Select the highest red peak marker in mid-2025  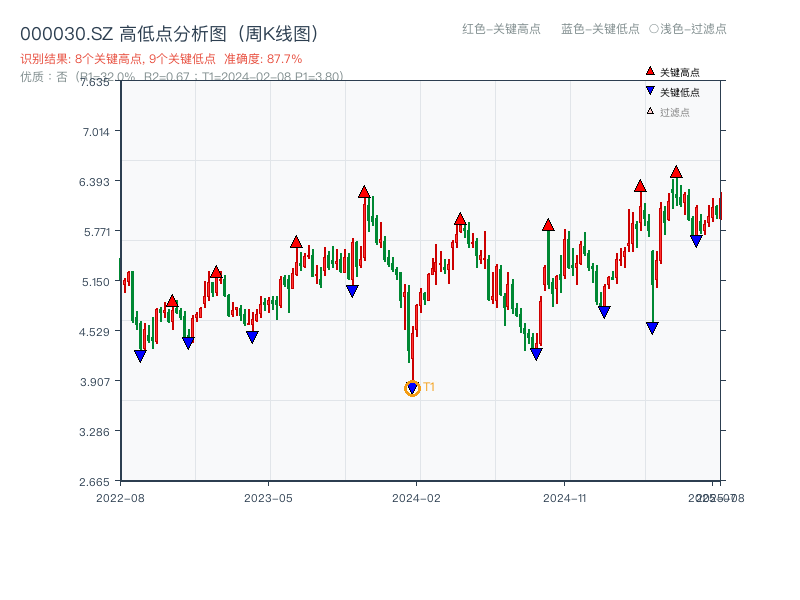676,172
